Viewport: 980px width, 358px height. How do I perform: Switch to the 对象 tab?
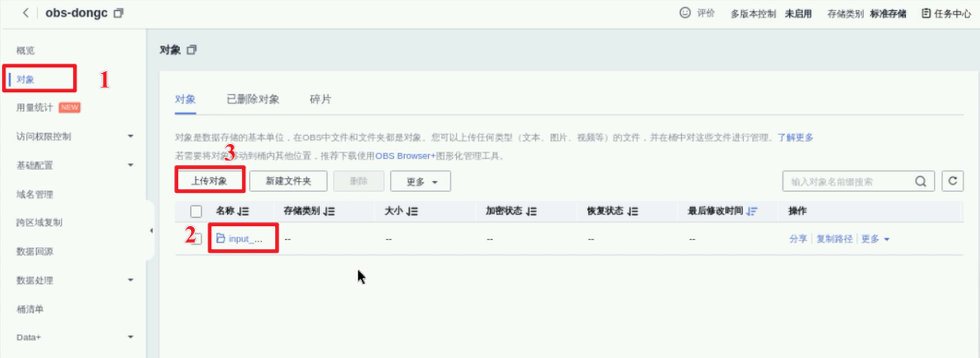pos(185,100)
